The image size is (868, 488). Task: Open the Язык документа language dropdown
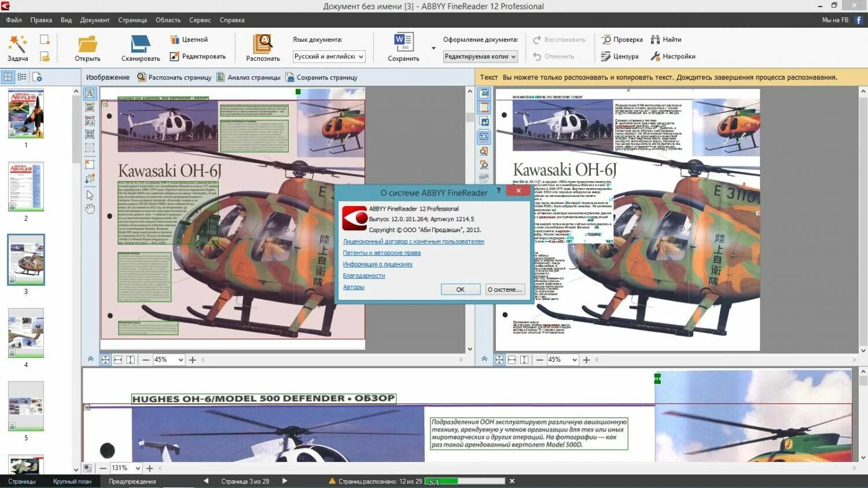coord(329,56)
